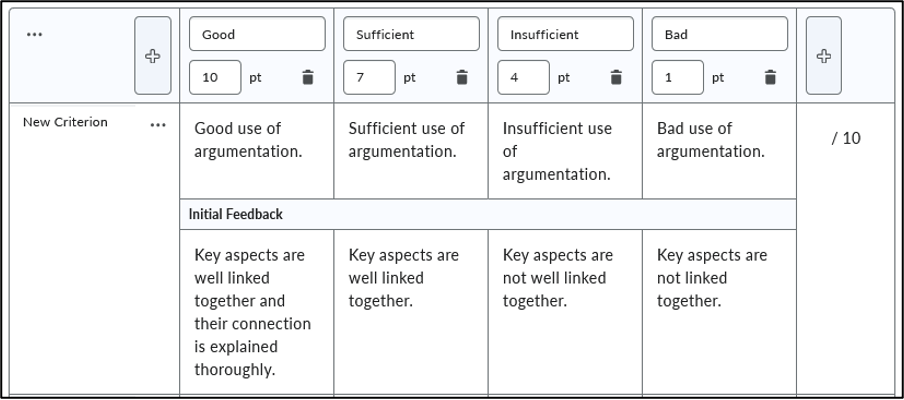Delete the Sufficient level column
904x400 pixels.
coord(462,77)
